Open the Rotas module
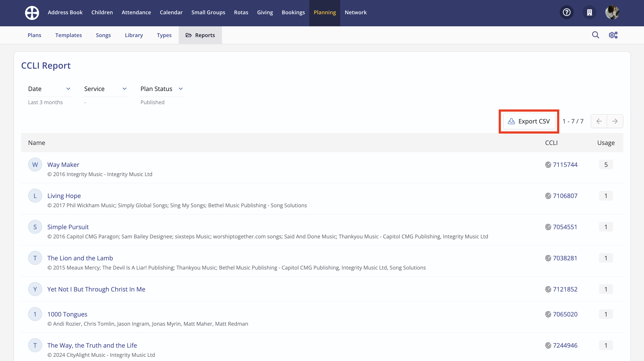Image resolution: width=644 pixels, height=361 pixels. point(241,12)
